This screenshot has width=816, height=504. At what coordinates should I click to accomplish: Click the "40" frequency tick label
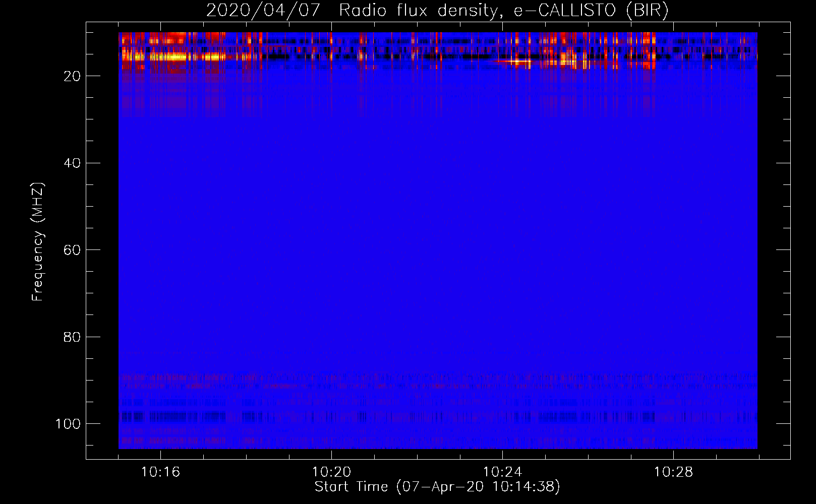point(72,163)
